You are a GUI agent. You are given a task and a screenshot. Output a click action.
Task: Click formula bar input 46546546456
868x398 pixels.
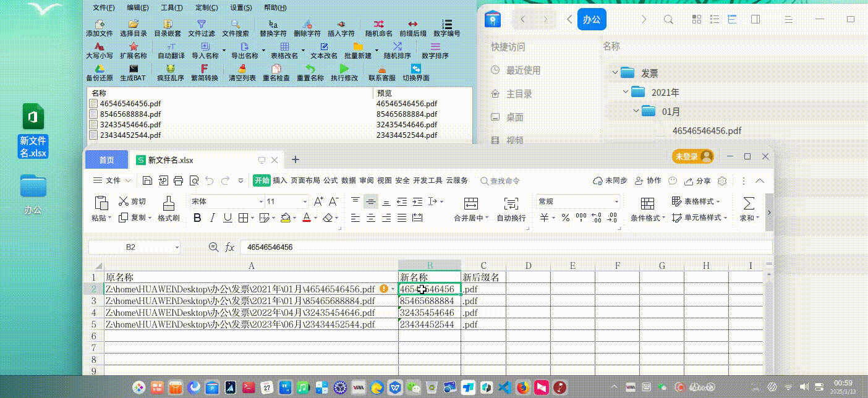(x=506, y=247)
